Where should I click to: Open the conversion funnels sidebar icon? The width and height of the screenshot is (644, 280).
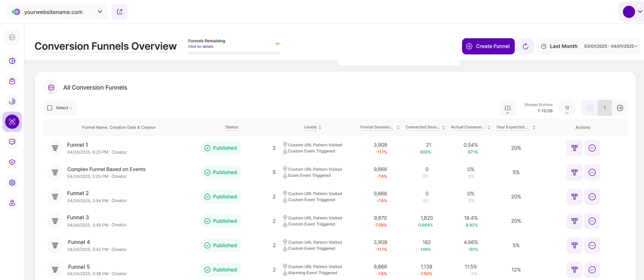click(x=12, y=121)
